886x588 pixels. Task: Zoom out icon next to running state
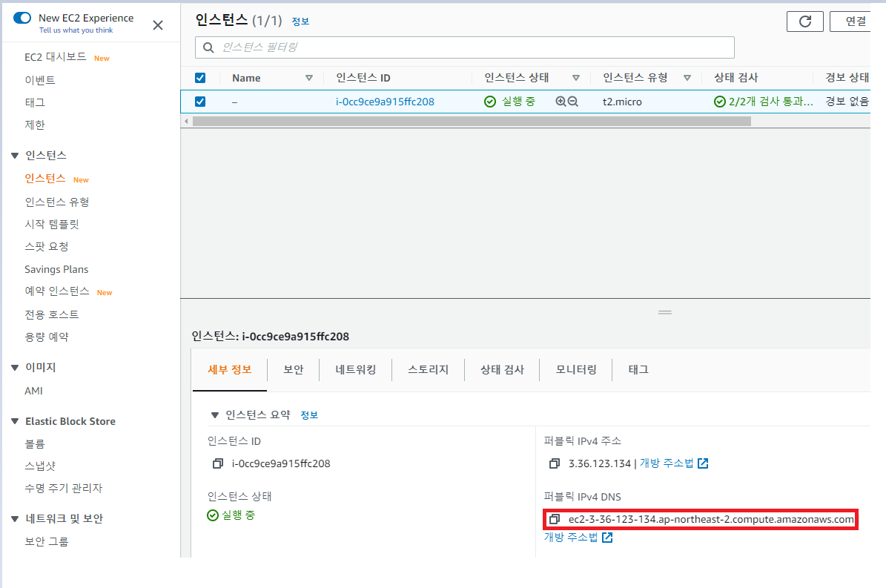point(573,102)
